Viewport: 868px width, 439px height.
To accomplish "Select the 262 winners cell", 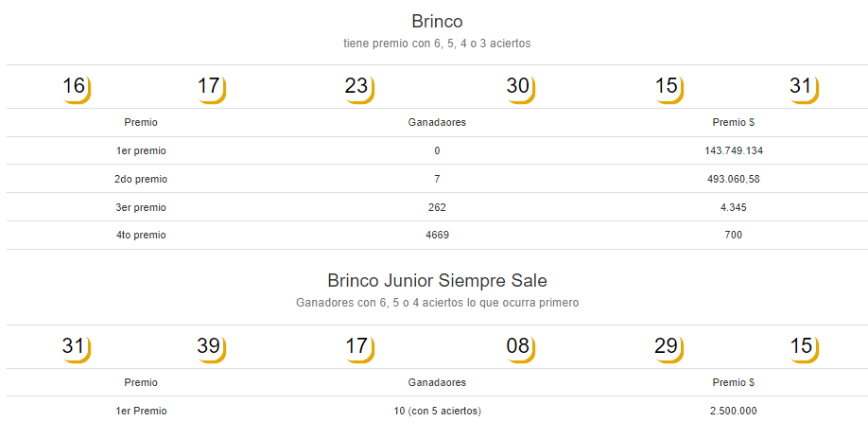I will click(x=438, y=207).
